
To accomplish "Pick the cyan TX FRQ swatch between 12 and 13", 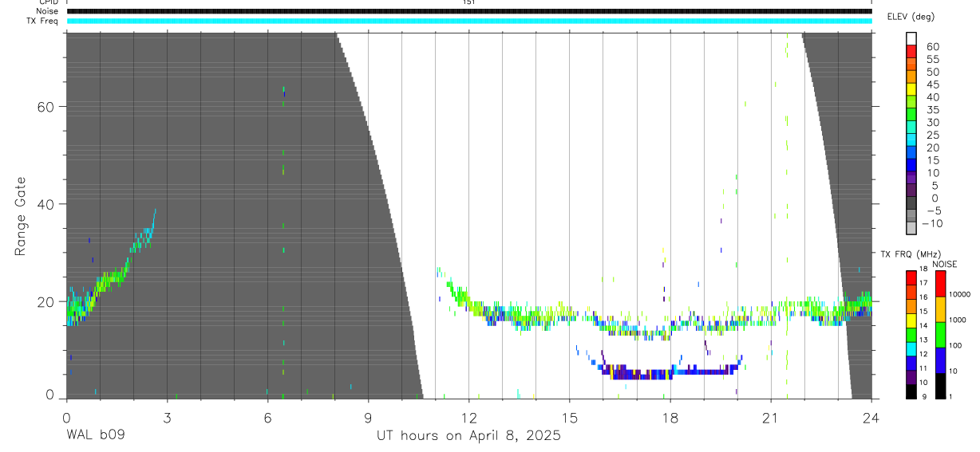I will (911, 349).
